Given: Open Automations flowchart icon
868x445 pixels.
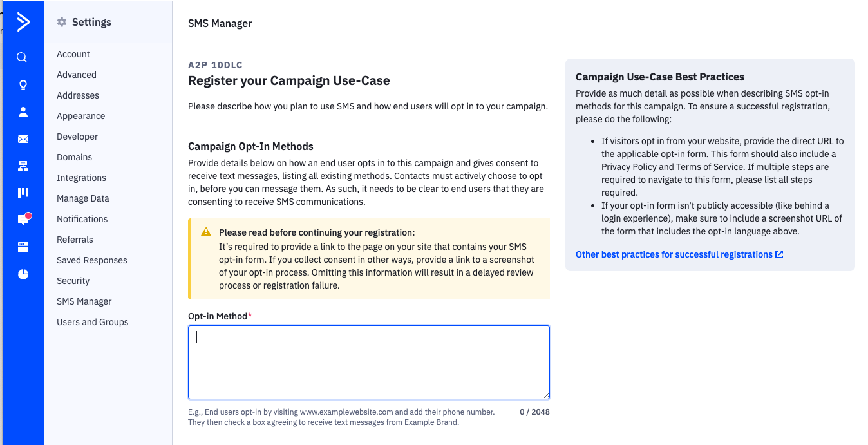Looking at the screenshot, I should click(x=23, y=166).
